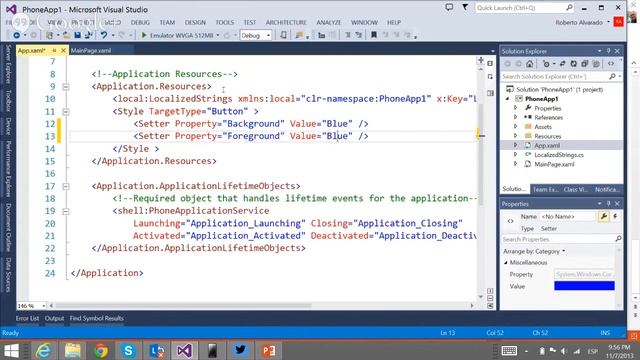Viewport: 640px width, 360px height.
Task: Open the ARCHITECTURE menu
Action: (x=286, y=22)
